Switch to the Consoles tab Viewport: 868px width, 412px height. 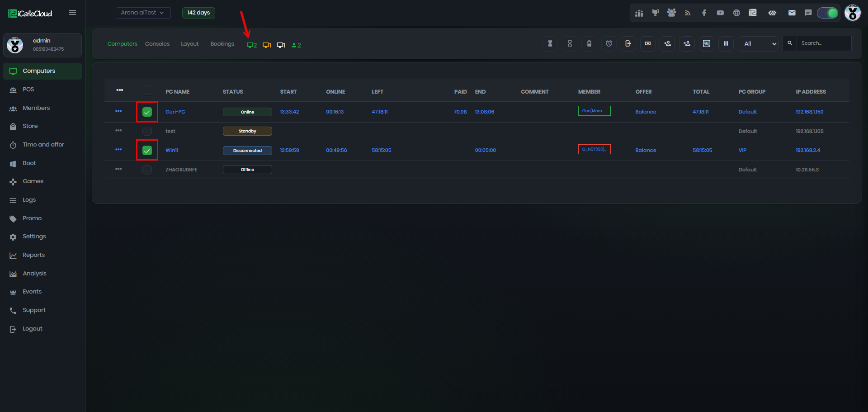(157, 44)
